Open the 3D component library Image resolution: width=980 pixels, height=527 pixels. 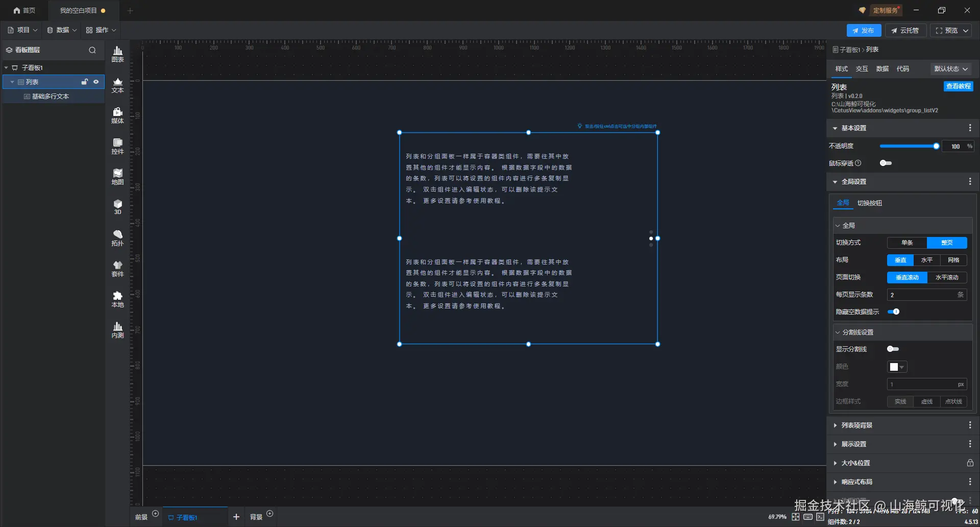pyautogui.click(x=117, y=207)
